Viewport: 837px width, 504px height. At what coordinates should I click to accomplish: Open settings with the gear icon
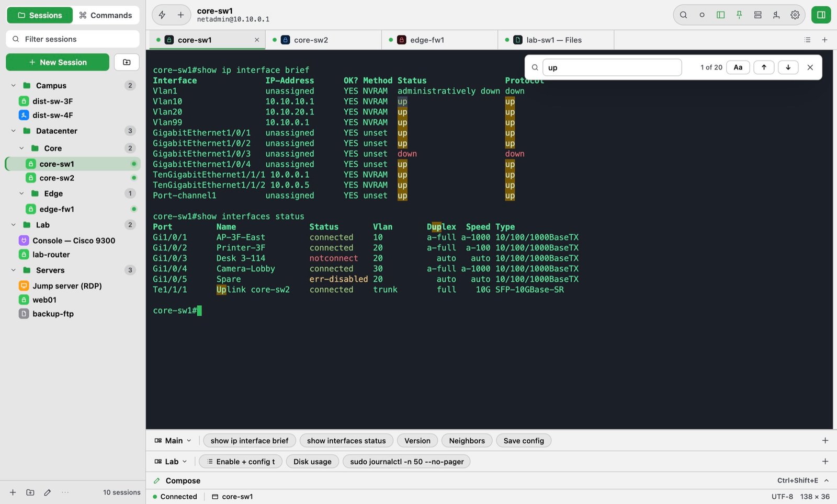(x=795, y=15)
